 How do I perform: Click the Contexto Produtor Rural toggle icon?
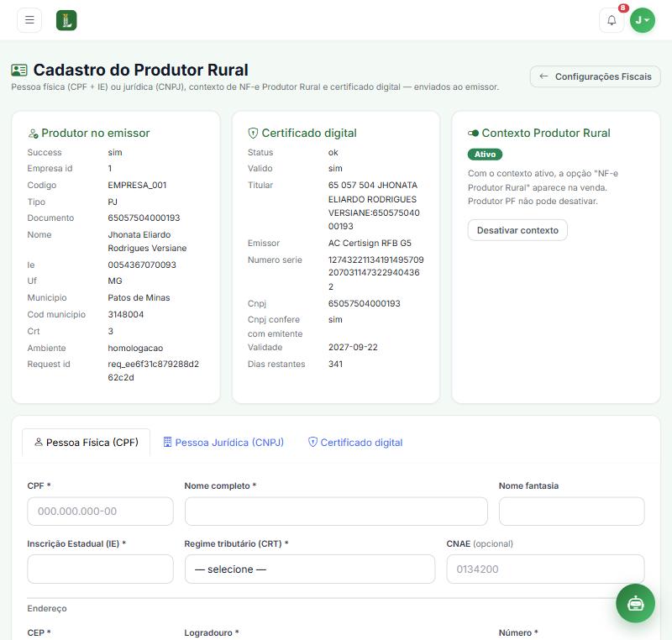[x=473, y=134]
